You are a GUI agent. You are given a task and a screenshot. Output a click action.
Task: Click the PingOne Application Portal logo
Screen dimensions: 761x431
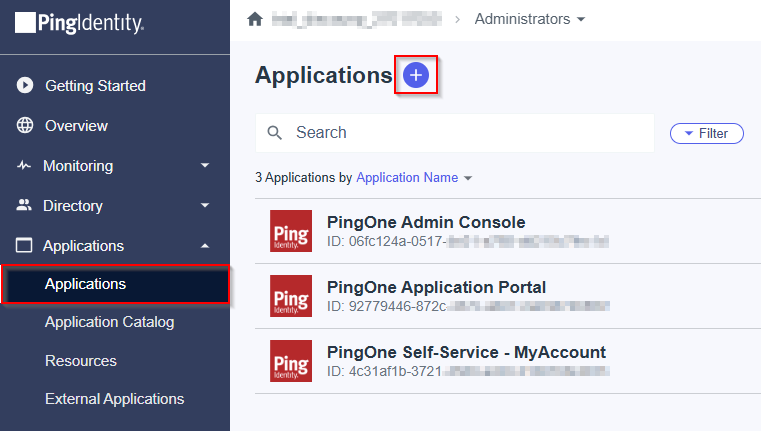pos(291,296)
